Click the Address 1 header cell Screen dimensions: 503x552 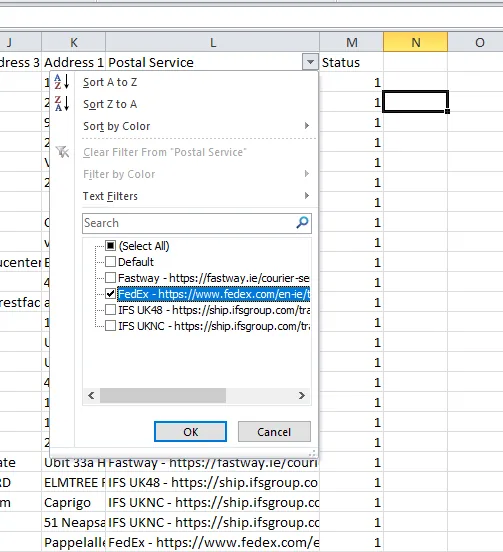(x=74, y=62)
